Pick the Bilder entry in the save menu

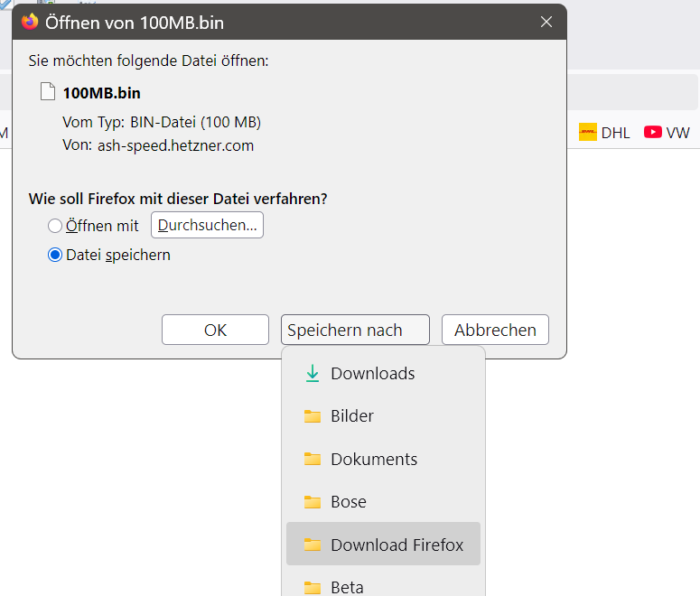352,416
